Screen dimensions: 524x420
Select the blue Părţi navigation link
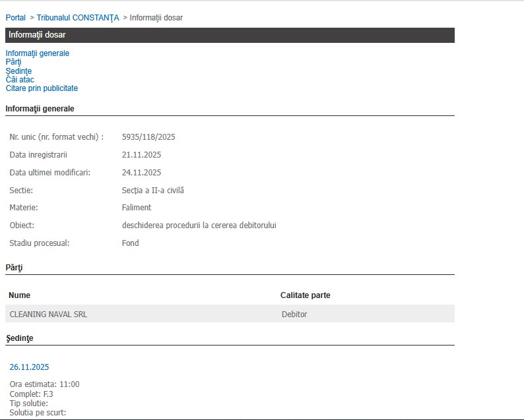coord(13,62)
